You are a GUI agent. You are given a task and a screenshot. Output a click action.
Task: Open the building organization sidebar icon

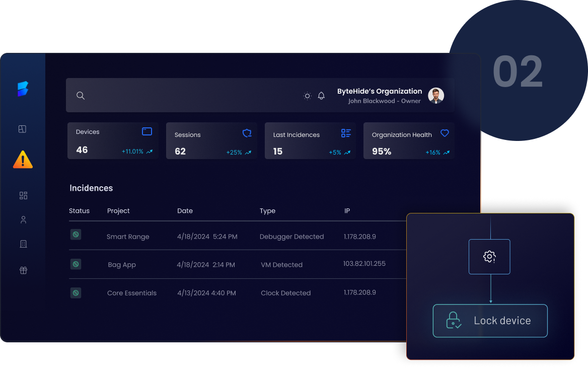click(23, 244)
